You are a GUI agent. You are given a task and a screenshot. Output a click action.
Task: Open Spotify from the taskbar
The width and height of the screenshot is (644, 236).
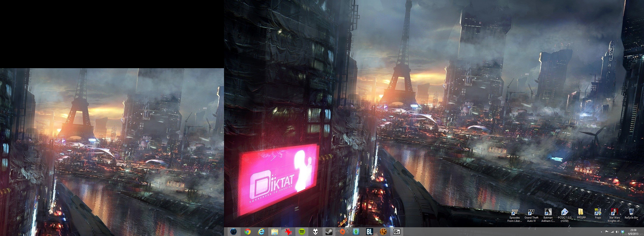302,232
